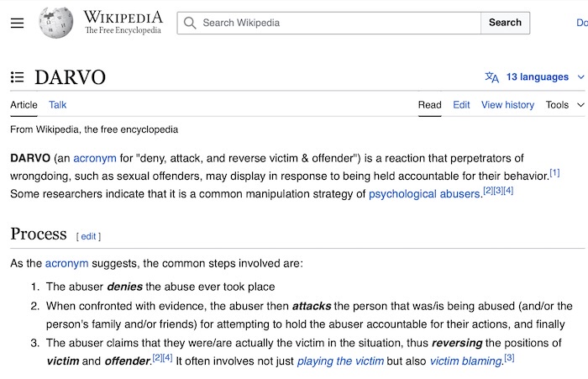Toggle the table of contents icon
Screen dimensions: 588x379
18,77
